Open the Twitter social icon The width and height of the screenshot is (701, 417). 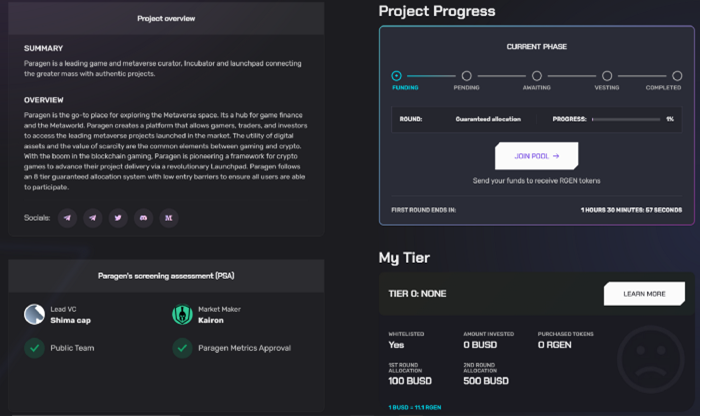pyautogui.click(x=118, y=218)
